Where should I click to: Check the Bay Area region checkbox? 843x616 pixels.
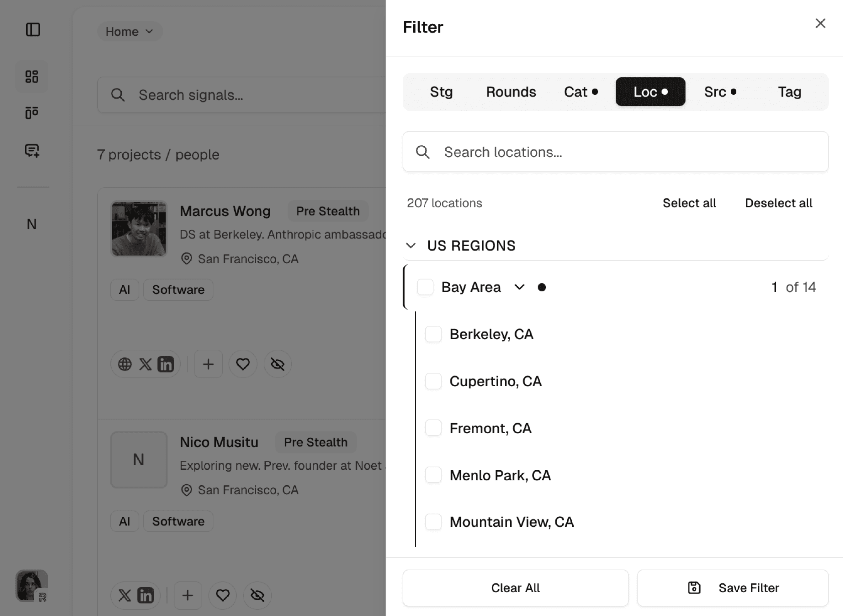coord(425,287)
